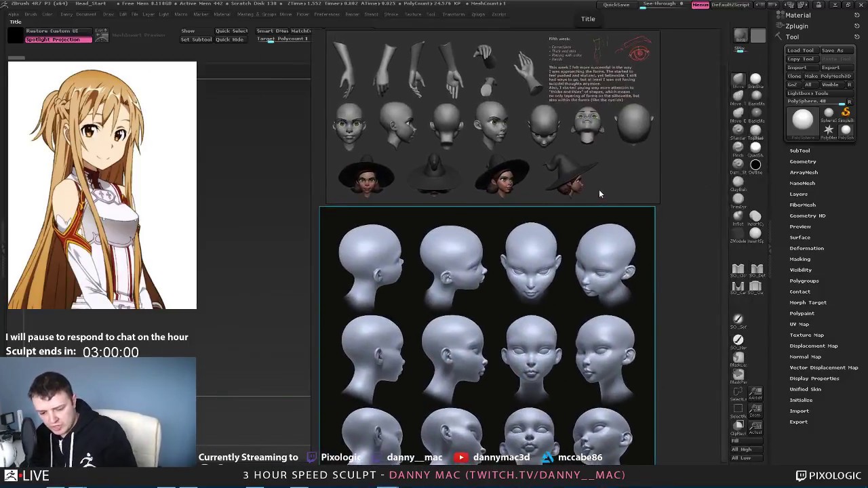Click the black color swatch top-left
Screen dimensions: 868x488
coord(16,35)
